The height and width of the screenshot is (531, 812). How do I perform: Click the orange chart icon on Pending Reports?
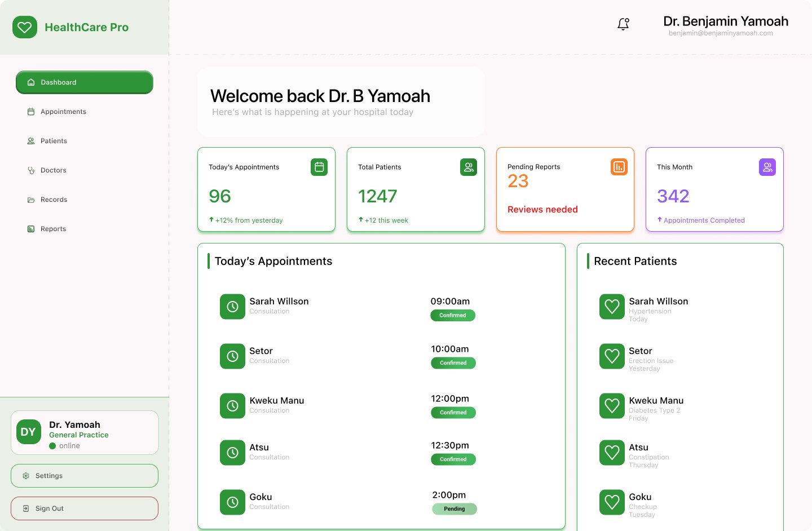(619, 167)
